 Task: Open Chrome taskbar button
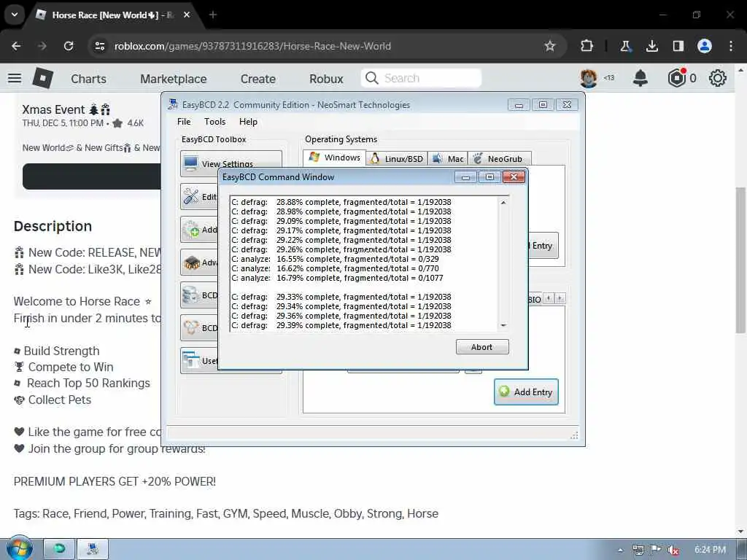59,549
